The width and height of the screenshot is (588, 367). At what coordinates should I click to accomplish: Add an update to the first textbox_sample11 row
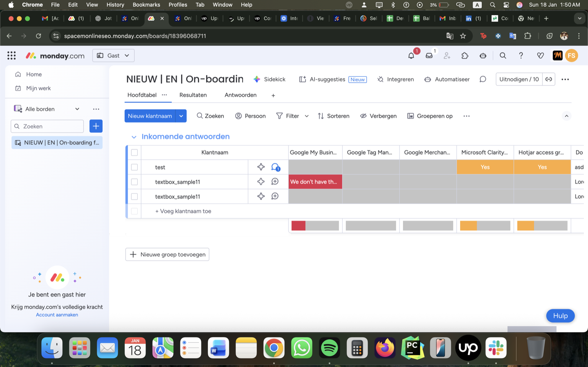coord(275,182)
